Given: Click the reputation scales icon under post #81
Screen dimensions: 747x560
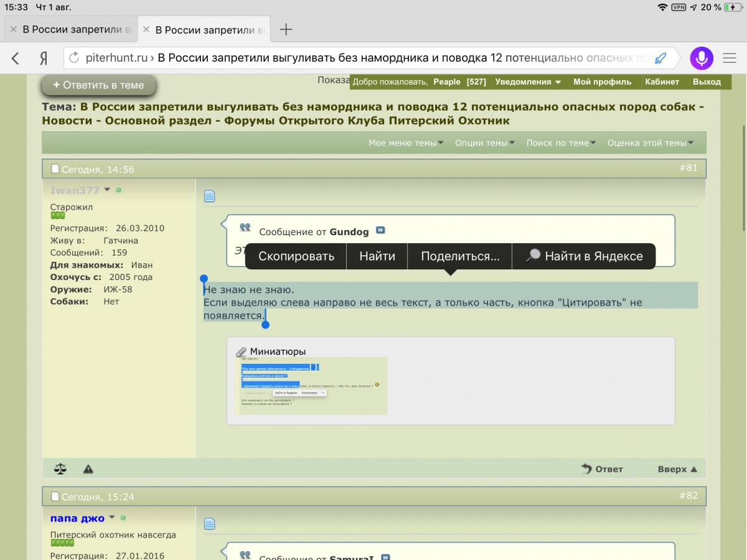Looking at the screenshot, I should point(60,469).
